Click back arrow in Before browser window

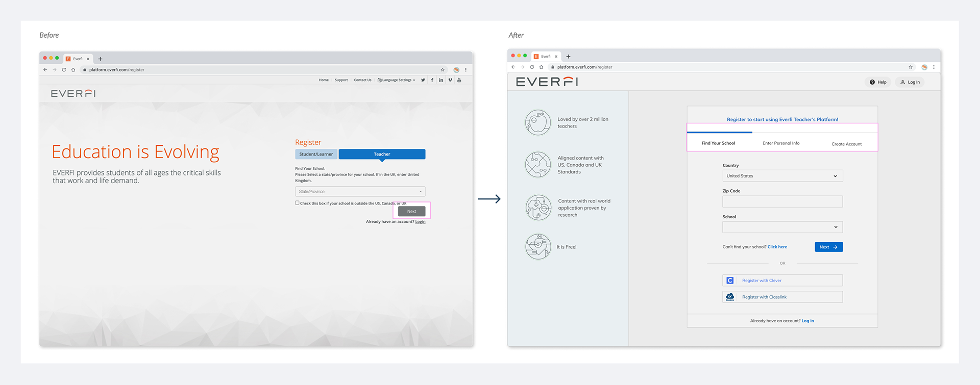tap(45, 70)
